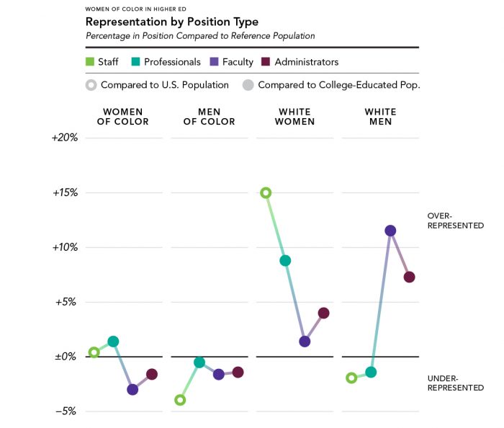Click Women of Color Faculty purple point

tap(132, 389)
